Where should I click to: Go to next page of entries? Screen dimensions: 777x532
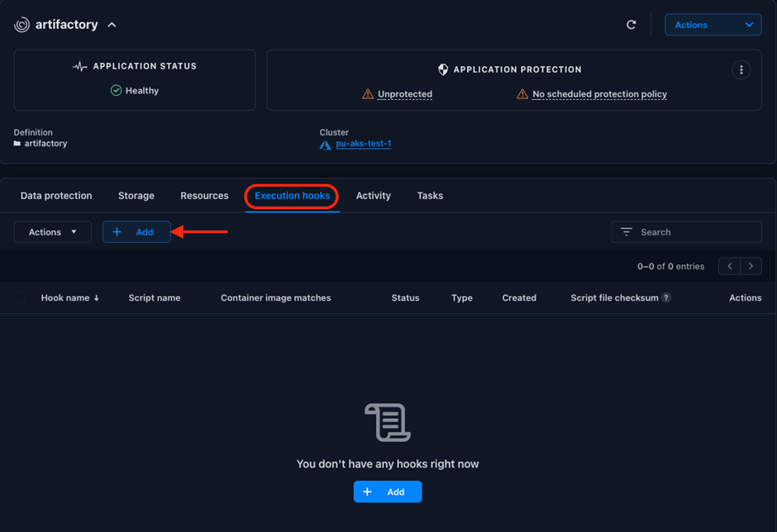pyautogui.click(x=751, y=266)
